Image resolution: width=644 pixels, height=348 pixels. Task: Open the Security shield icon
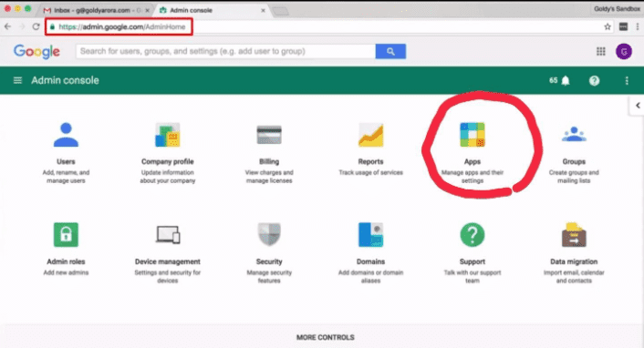pos(269,235)
